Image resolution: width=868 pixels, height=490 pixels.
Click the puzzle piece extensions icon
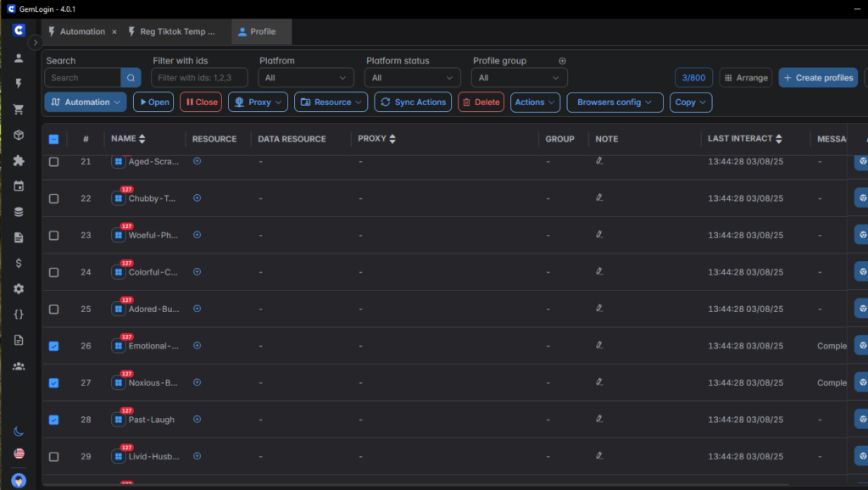pos(19,160)
